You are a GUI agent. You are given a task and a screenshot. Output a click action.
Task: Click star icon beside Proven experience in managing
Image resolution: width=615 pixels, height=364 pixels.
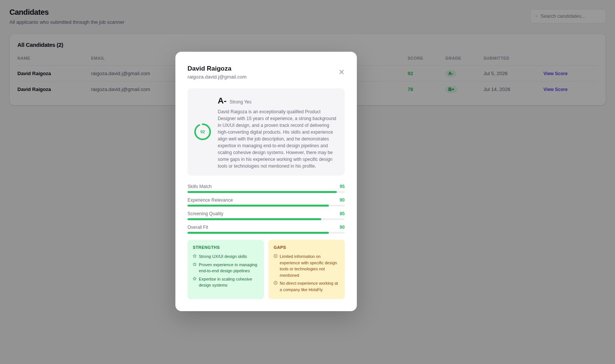click(195, 264)
